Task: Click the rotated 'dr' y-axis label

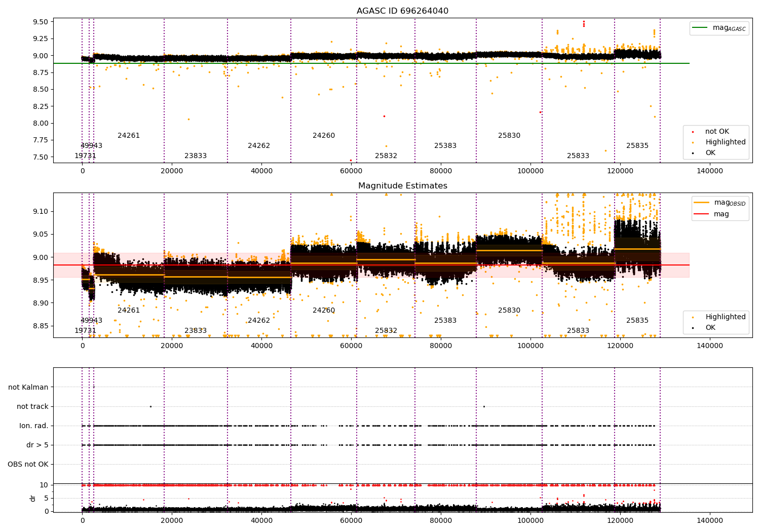Action: point(33,498)
